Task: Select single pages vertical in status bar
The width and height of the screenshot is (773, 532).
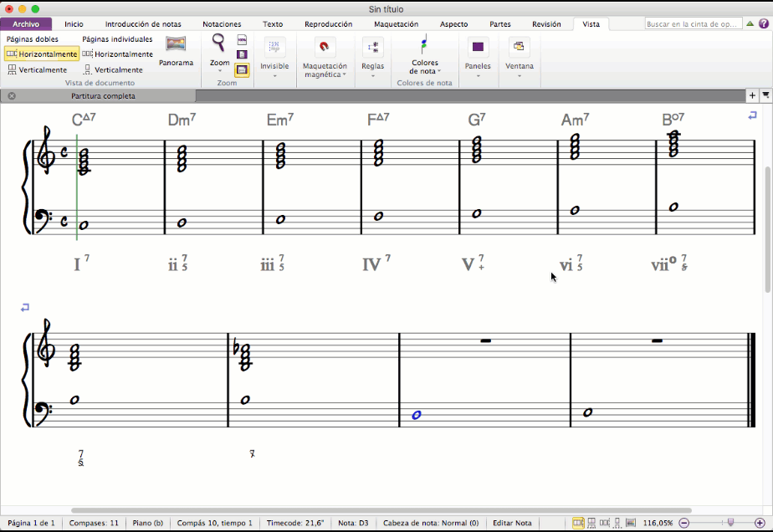Action: [x=617, y=523]
